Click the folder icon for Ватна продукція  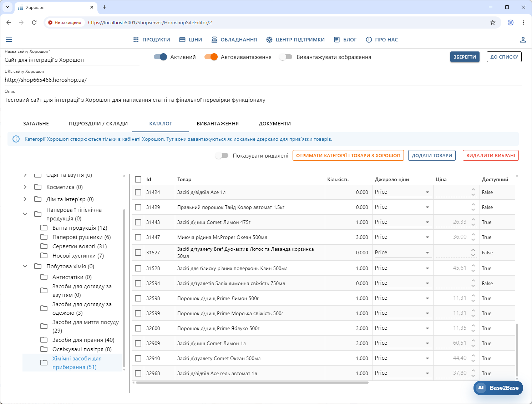coord(44,228)
